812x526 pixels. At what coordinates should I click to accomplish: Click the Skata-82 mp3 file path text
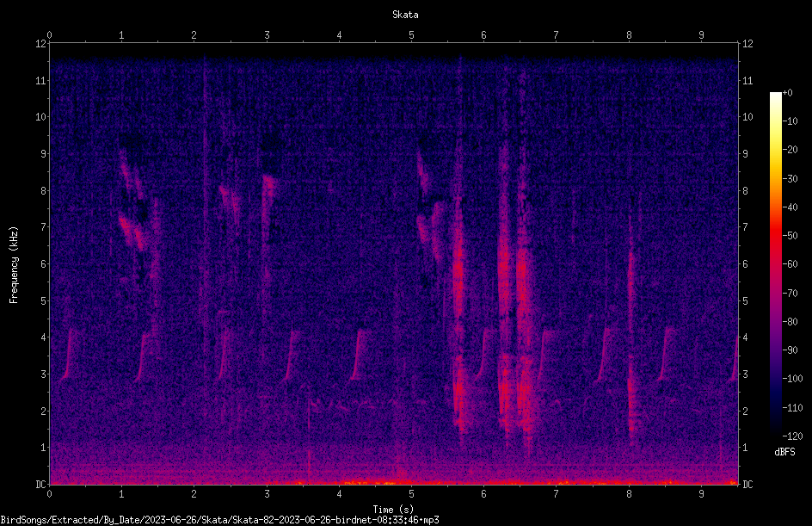tap(219, 520)
